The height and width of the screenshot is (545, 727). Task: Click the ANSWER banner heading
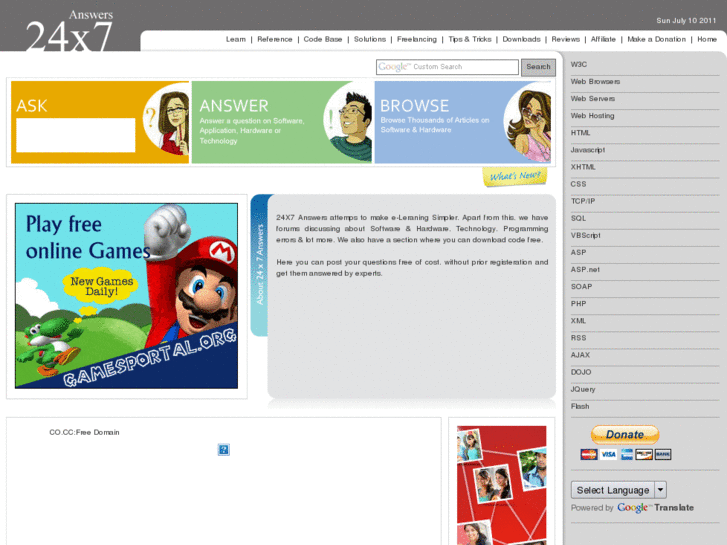pyautogui.click(x=234, y=106)
